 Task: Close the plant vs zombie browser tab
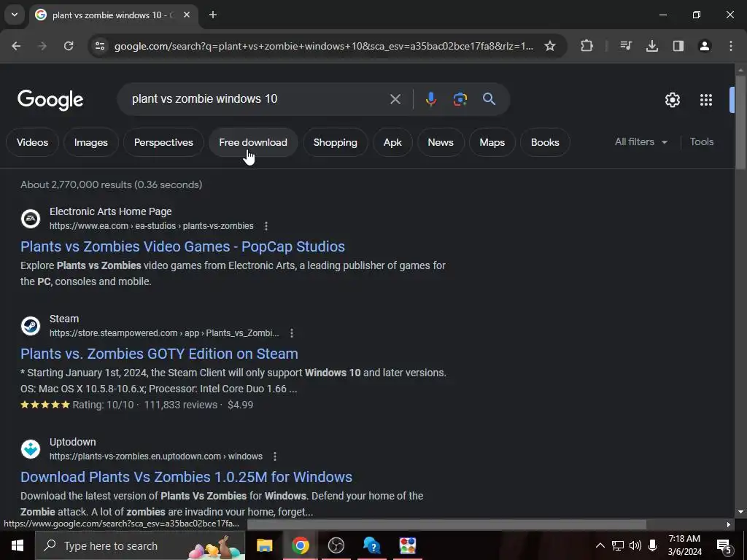coord(187,15)
